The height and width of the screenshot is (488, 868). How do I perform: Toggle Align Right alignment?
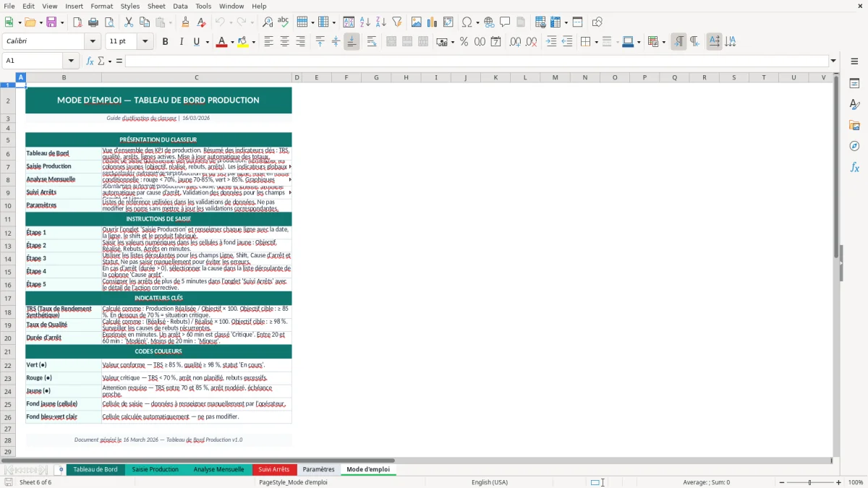301,42
